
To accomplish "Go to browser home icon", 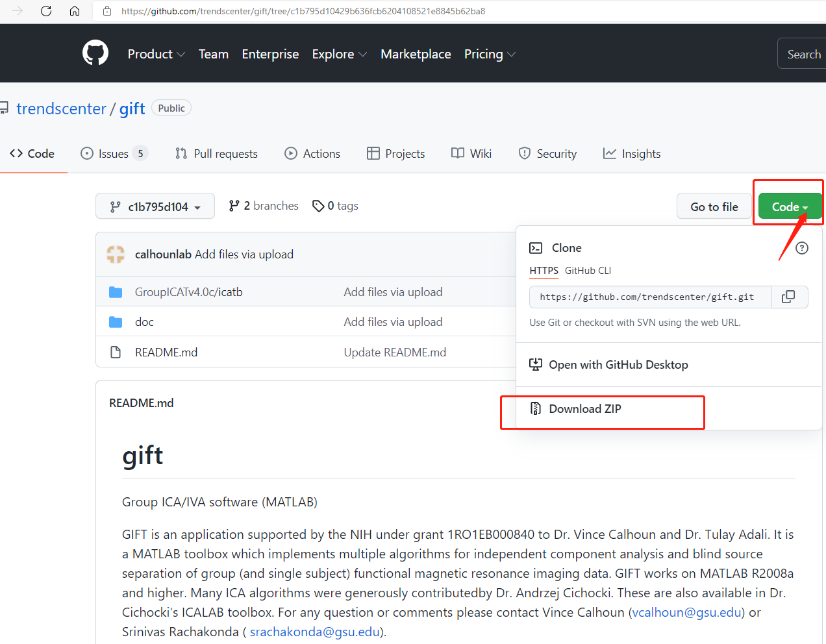I will click(x=75, y=11).
